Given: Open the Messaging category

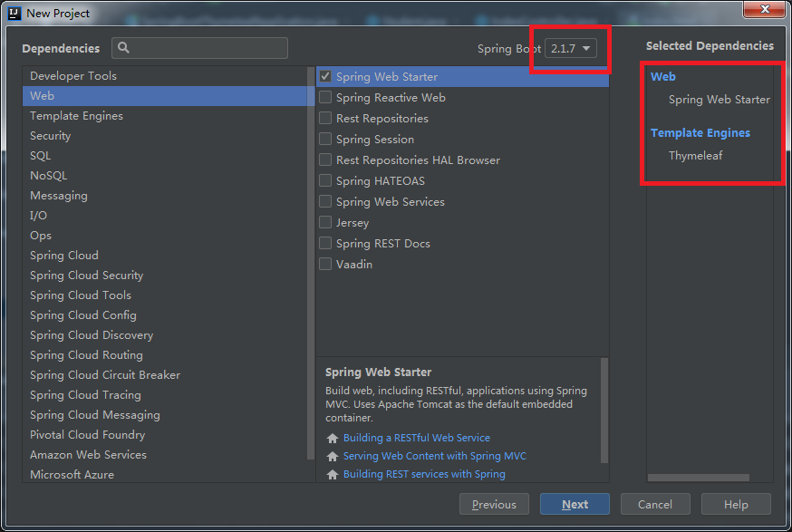Looking at the screenshot, I should (x=165, y=196).
